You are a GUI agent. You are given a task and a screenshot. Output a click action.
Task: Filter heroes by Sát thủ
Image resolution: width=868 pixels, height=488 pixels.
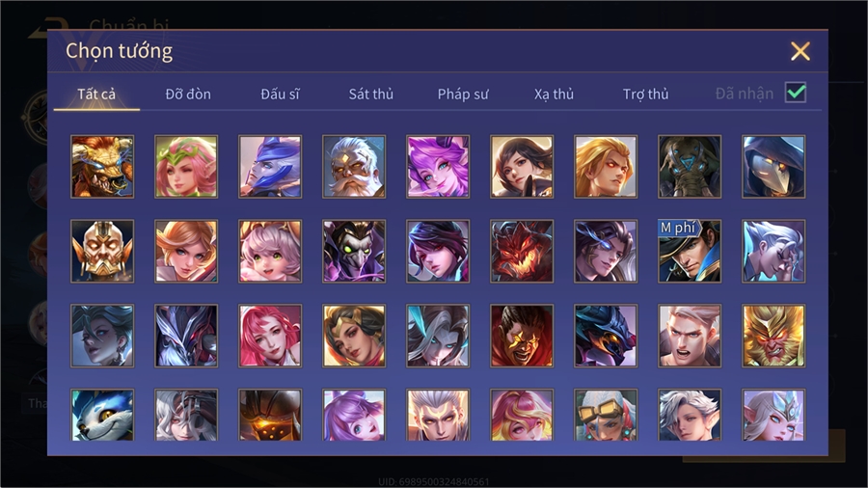[371, 95]
